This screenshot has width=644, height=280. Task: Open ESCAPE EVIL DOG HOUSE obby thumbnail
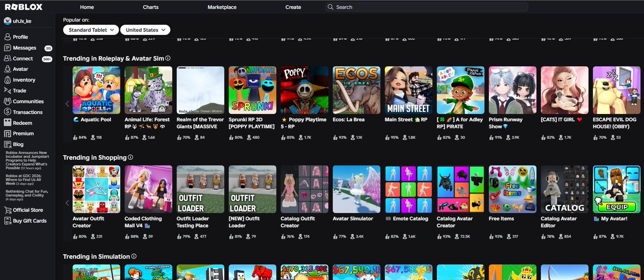pos(617,90)
